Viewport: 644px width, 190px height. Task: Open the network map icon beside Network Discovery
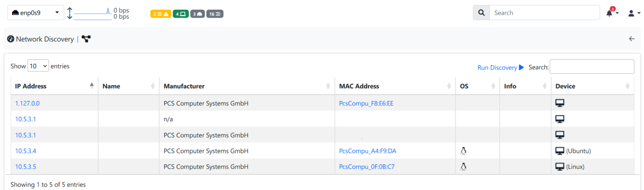click(x=86, y=39)
